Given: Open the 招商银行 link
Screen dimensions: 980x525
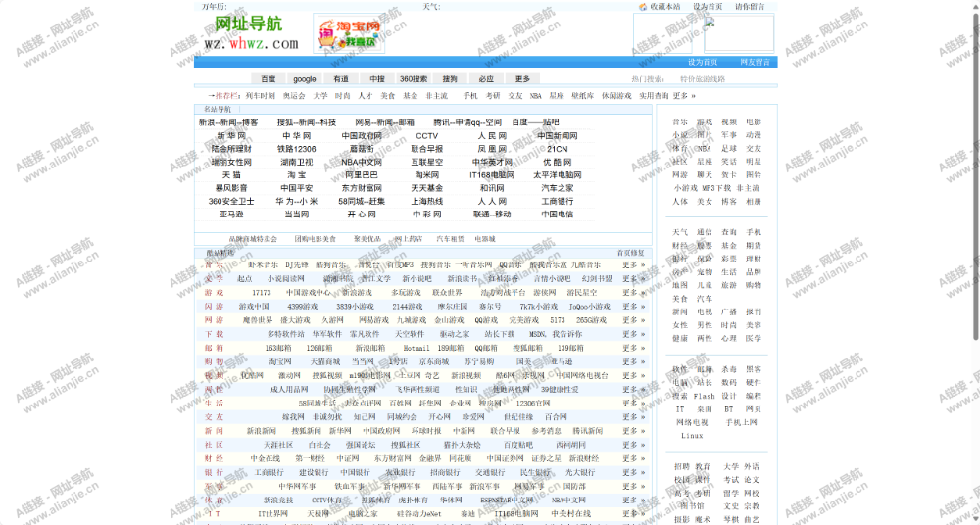Looking at the screenshot, I should click(x=446, y=472).
